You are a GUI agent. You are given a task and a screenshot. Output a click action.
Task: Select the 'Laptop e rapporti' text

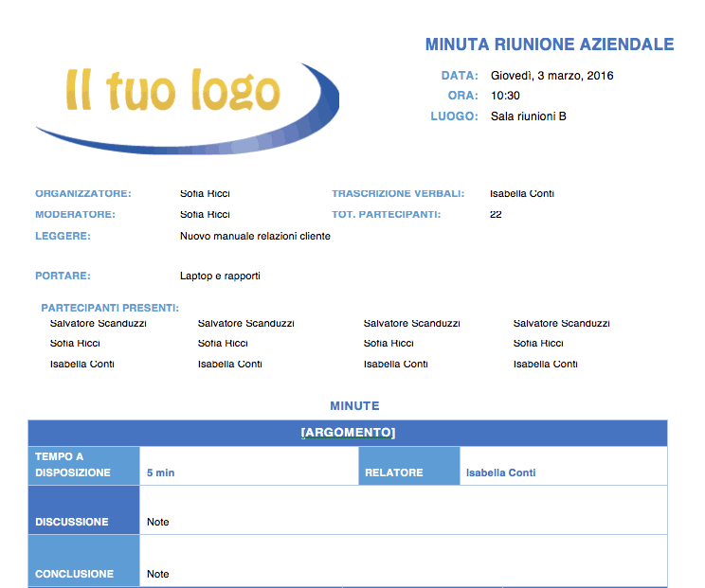click(x=220, y=276)
